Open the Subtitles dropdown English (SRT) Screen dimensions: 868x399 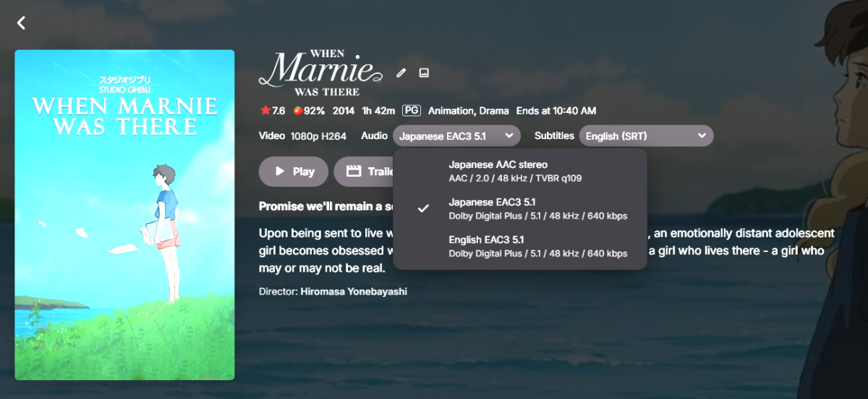tap(646, 135)
